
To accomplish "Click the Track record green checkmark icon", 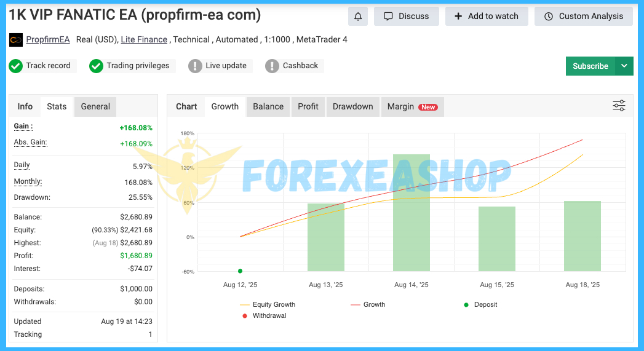I will tap(15, 66).
